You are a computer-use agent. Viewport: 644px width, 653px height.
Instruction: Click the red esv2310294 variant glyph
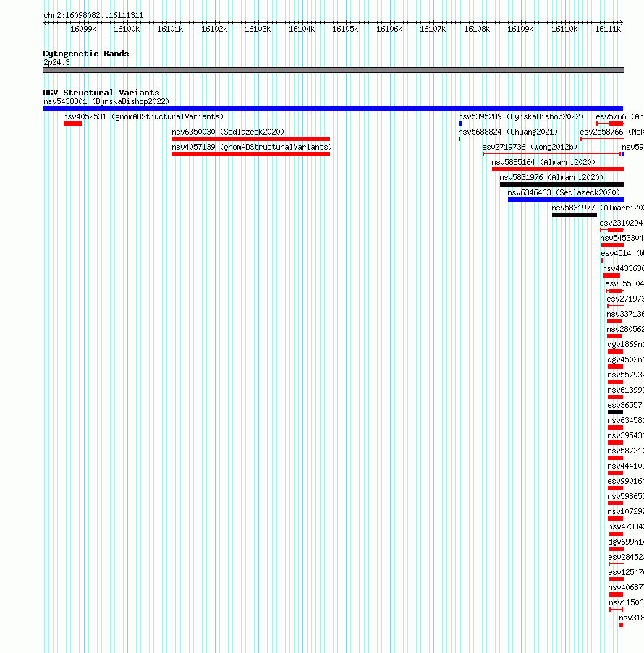pos(612,230)
